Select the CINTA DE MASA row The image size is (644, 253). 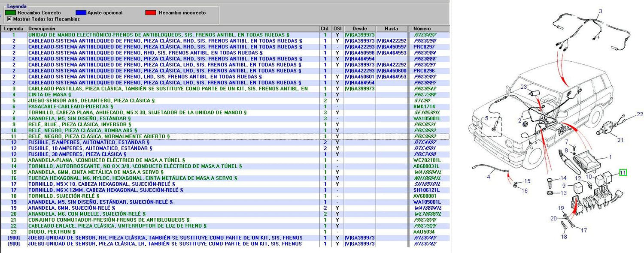click(225, 94)
